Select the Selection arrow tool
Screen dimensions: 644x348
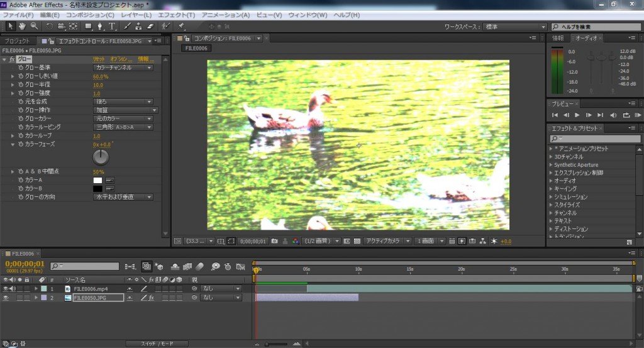click(11, 26)
